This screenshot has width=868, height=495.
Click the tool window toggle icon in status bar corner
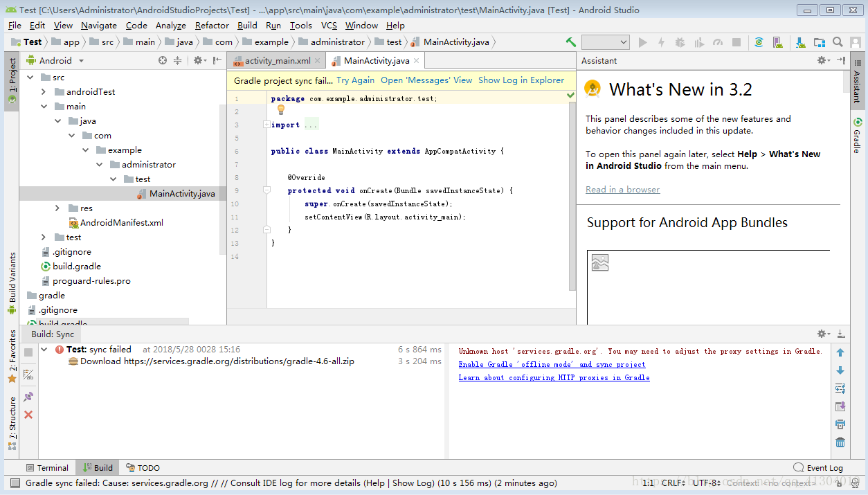(x=15, y=483)
